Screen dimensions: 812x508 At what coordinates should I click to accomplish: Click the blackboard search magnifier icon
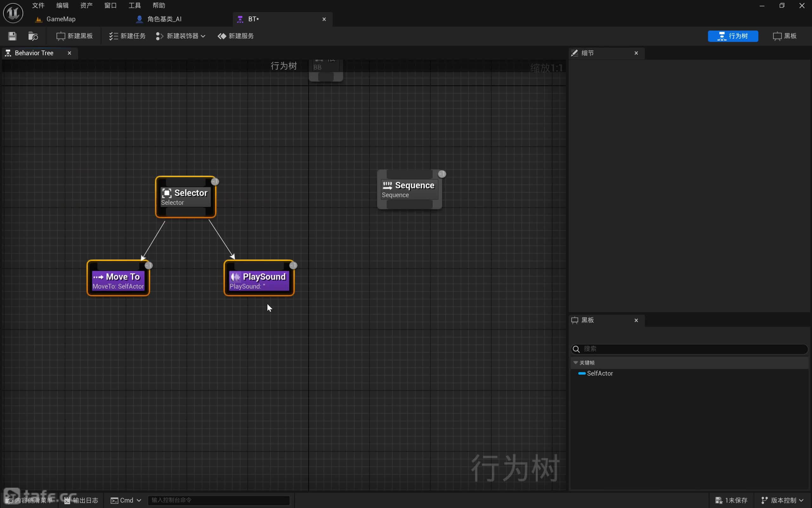point(576,349)
